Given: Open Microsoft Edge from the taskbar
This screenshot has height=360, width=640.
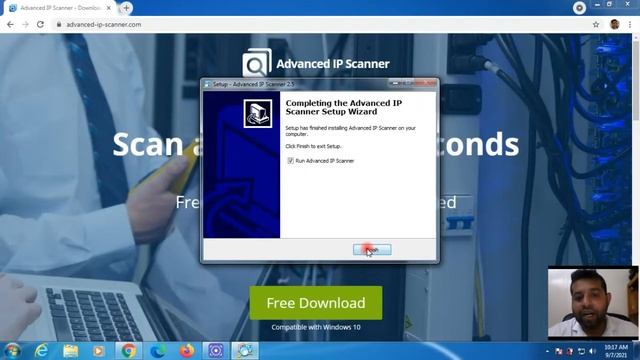Looking at the screenshot, I should click(x=158, y=351).
